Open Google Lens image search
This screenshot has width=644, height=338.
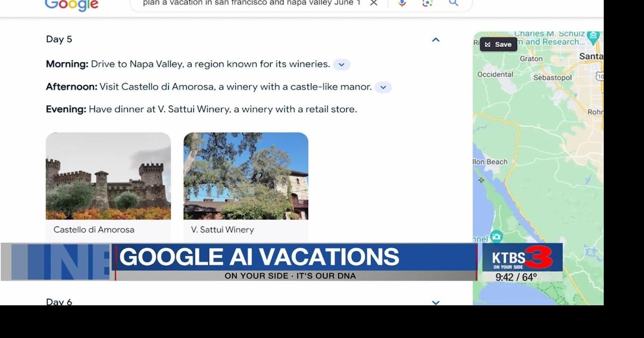pos(427,4)
